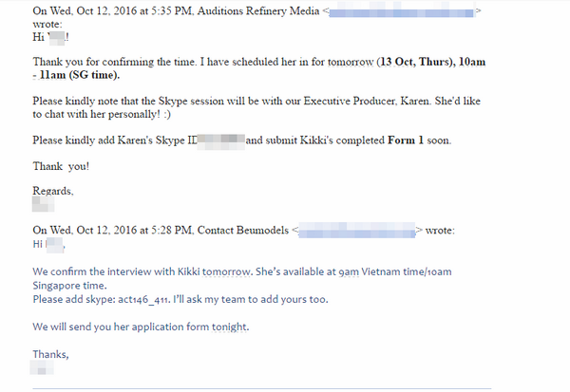Click the blurred signature below "Regards,"
The height and width of the screenshot is (392, 570).
(40, 202)
